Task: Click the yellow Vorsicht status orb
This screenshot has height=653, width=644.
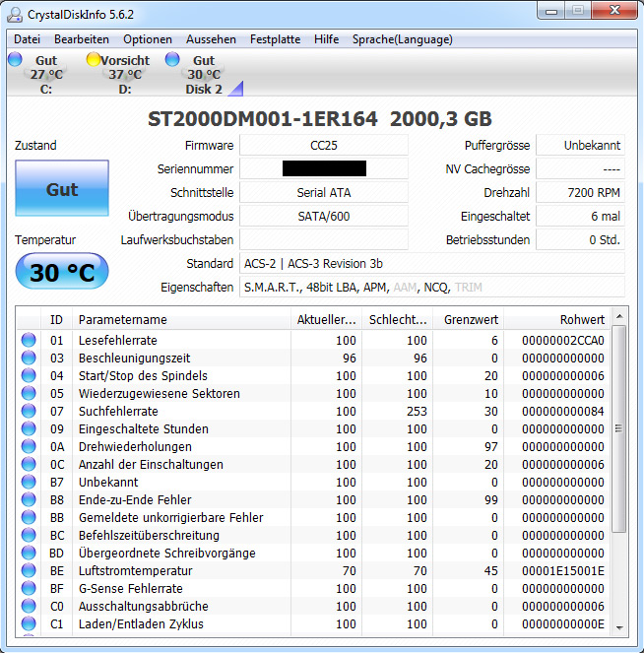Action: [94, 59]
